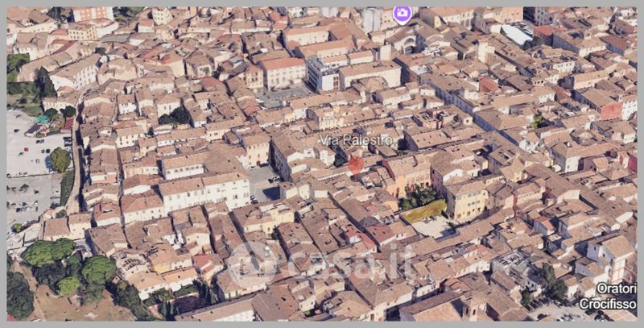Viewport: 644px width, 328px height.
Task: Click the casa.it house logo watermark
Action: [x=253, y=264]
